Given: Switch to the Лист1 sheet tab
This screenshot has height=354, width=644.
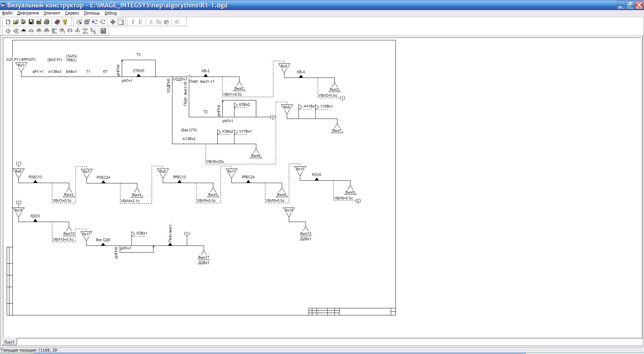Looking at the screenshot, I should click(x=9, y=342).
